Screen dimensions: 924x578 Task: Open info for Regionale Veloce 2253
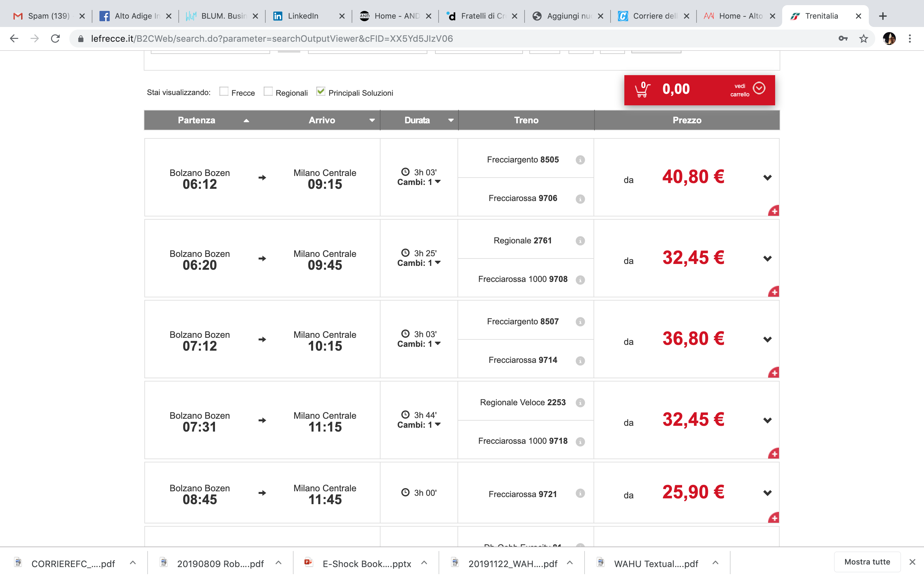[x=580, y=403]
